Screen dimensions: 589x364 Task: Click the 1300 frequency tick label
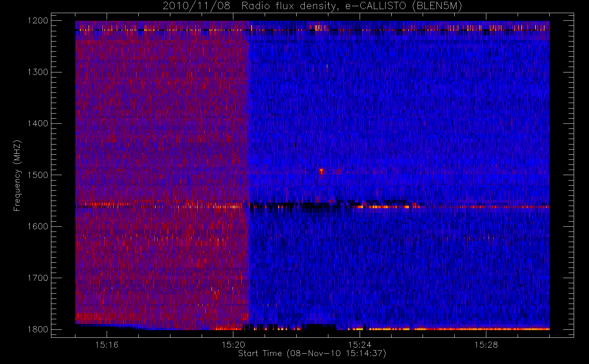[38, 72]
